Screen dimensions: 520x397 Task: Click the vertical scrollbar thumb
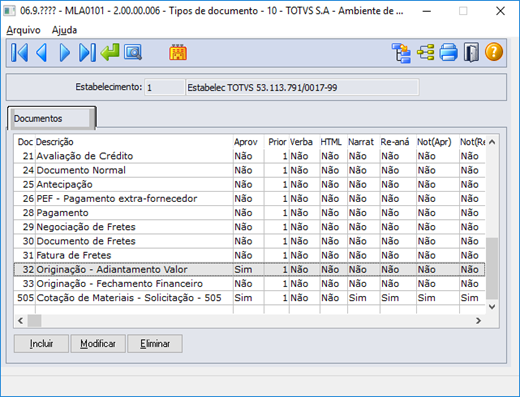coord(492,268)
